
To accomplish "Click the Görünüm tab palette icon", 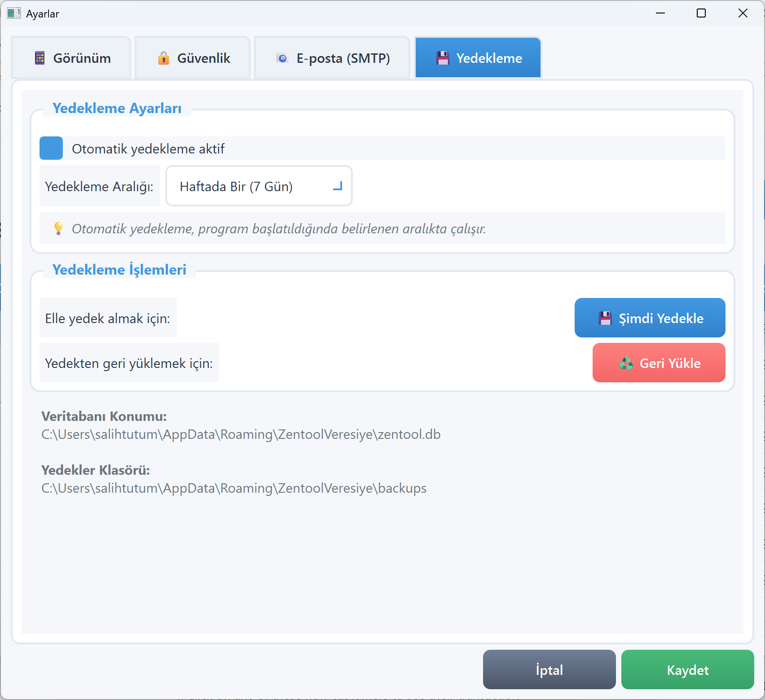I will click(40, 58).
